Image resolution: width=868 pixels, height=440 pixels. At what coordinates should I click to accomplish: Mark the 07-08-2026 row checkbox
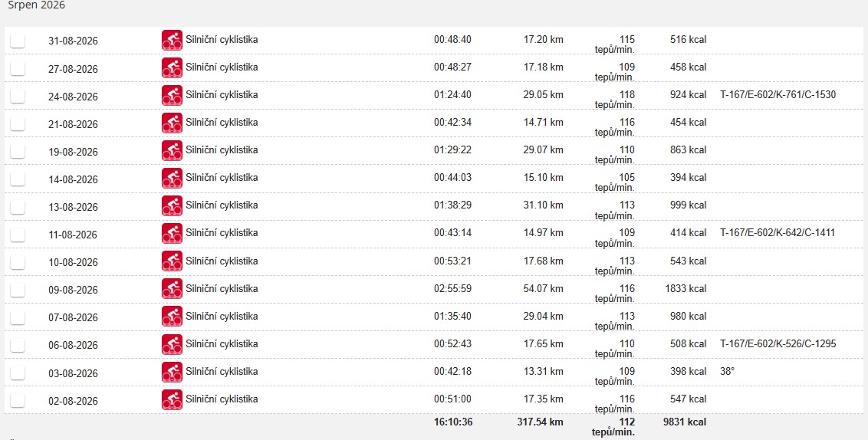point(18,317)
